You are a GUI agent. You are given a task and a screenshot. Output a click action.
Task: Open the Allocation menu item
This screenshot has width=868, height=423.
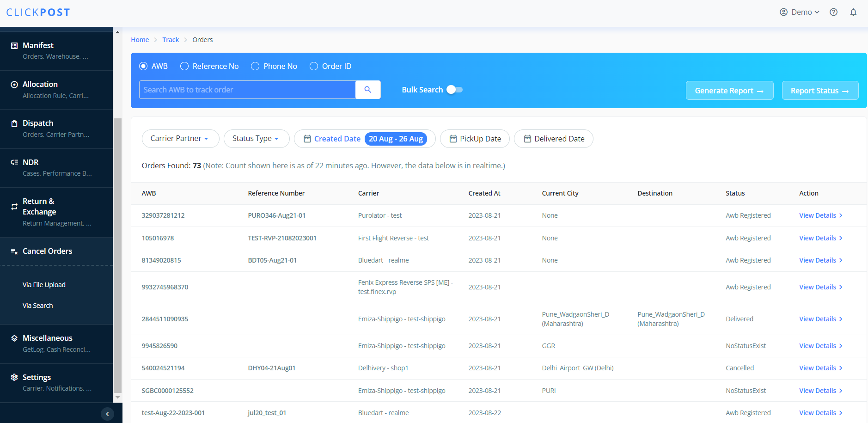pos(56,90)
